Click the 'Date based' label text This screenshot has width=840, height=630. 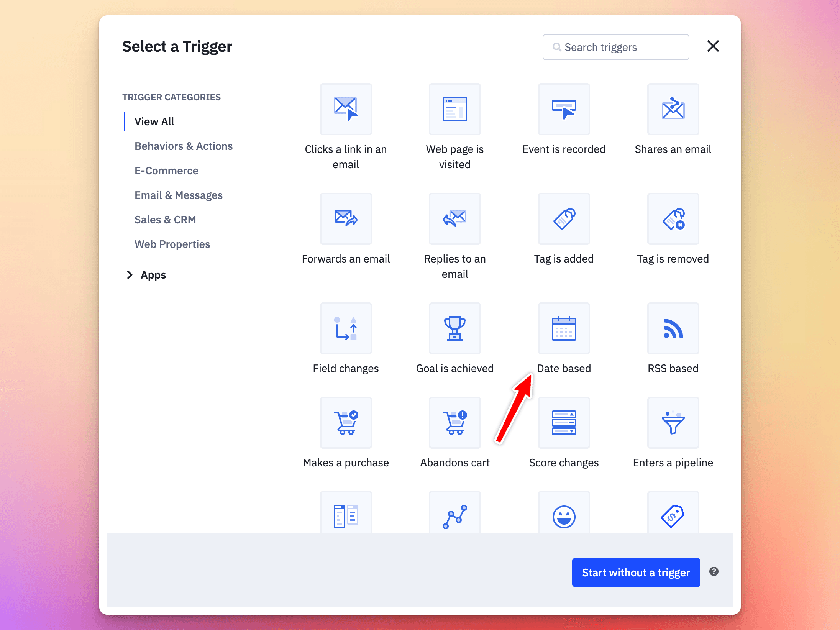coord(564,368)
